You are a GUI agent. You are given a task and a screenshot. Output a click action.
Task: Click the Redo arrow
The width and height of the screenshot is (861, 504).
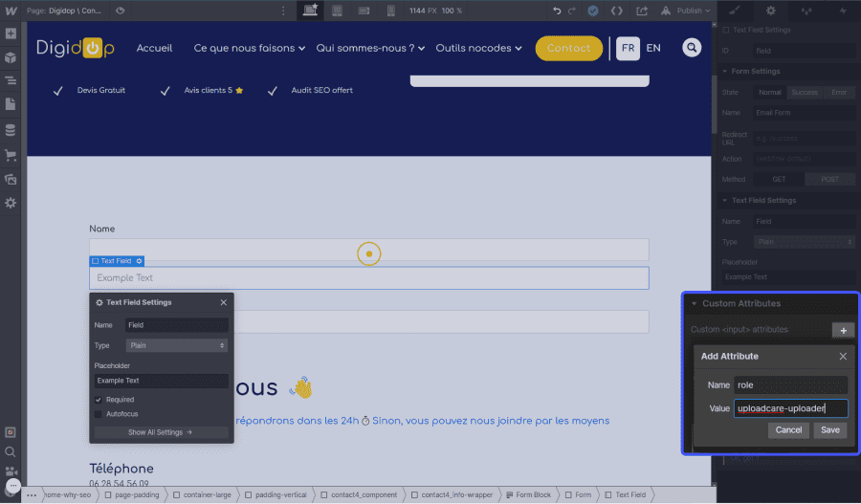coord(572,11)
